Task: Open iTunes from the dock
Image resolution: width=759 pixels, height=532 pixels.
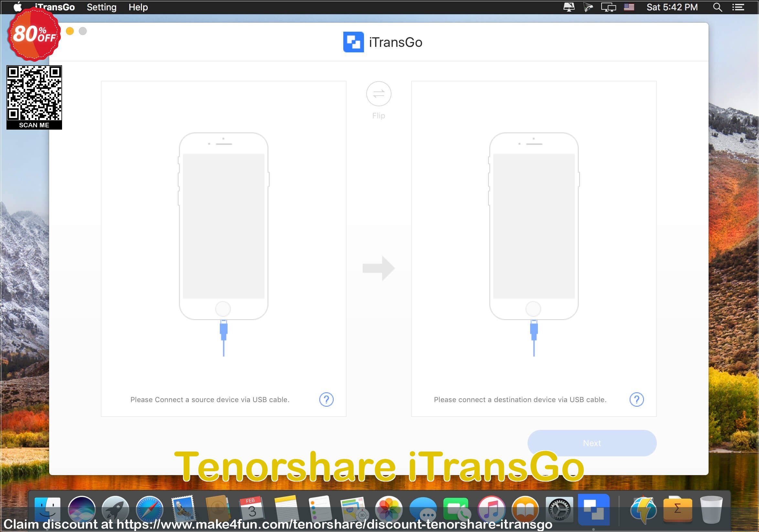Action: click(491, 509)
